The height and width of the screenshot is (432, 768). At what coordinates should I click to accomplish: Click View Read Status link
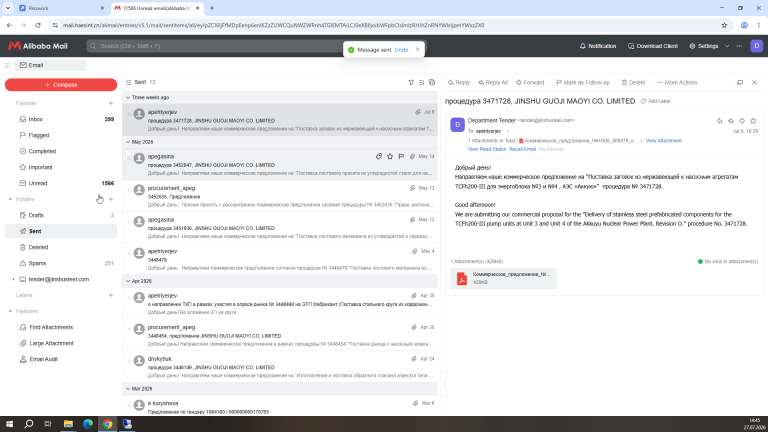(487, 149)
